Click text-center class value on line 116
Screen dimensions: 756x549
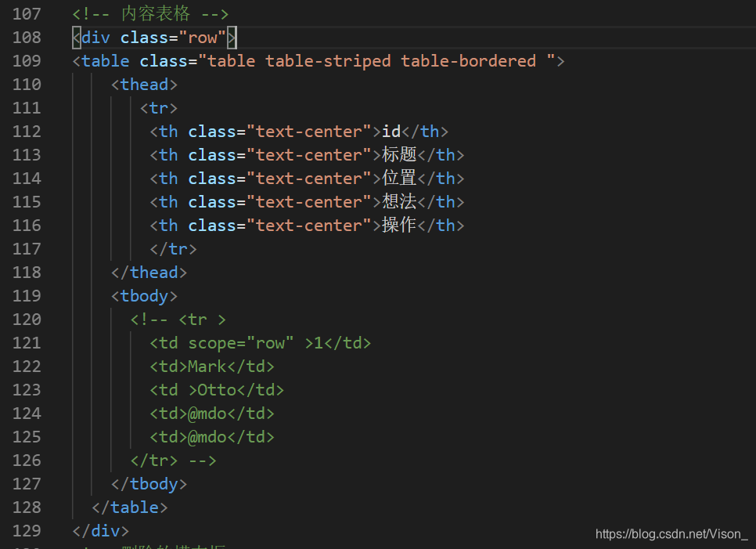coord(308,226)
